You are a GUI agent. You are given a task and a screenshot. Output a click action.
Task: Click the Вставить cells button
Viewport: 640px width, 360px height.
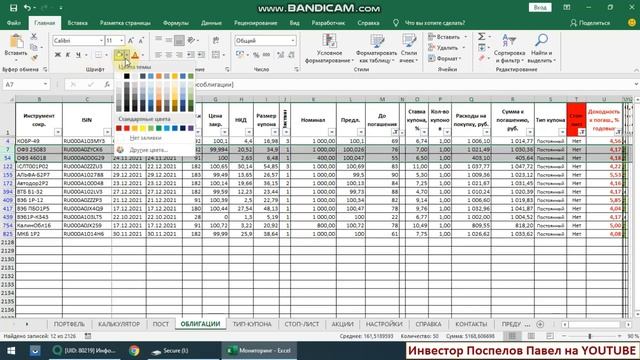tap(447, 37)
